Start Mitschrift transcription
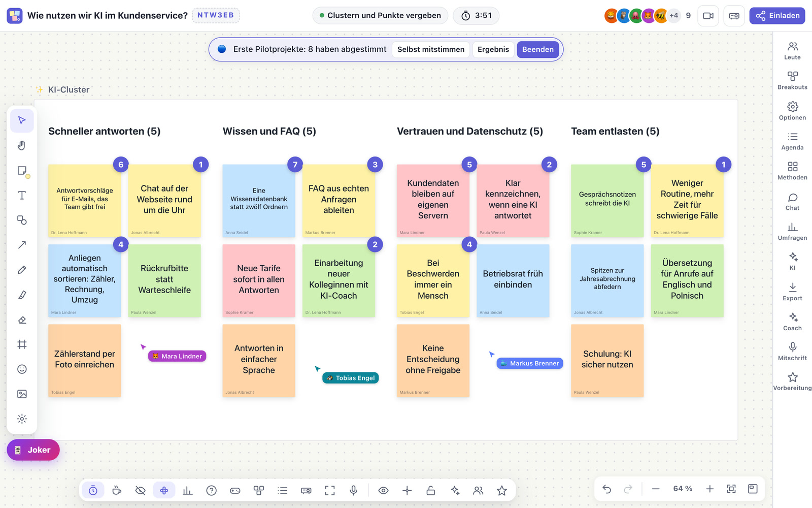The width and height of the screenshot is (812, 508). [792, 352]
